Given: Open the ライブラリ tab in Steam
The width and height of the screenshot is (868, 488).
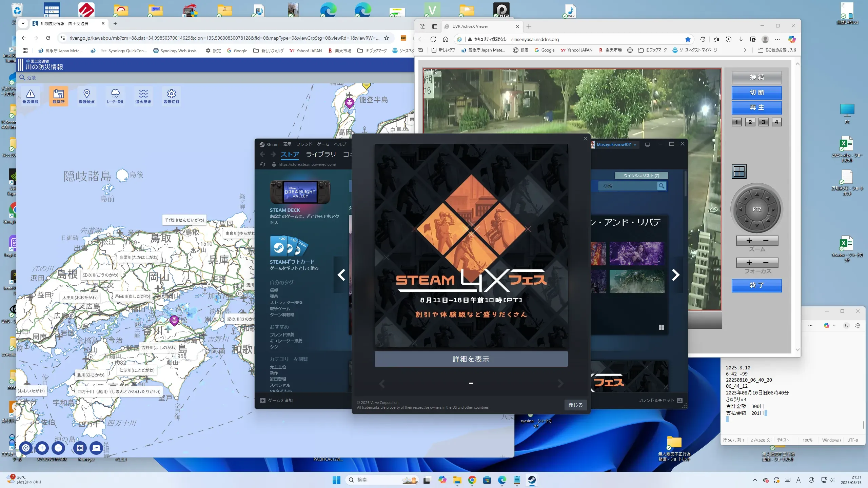Looking at the screenshot, I should (x=321, y=155).
